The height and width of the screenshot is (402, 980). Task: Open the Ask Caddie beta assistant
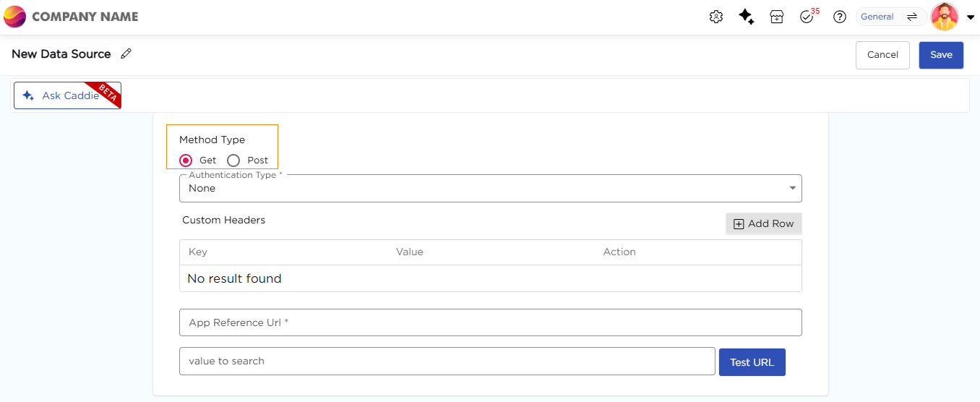pyautogui.click(x=67, y=95)
